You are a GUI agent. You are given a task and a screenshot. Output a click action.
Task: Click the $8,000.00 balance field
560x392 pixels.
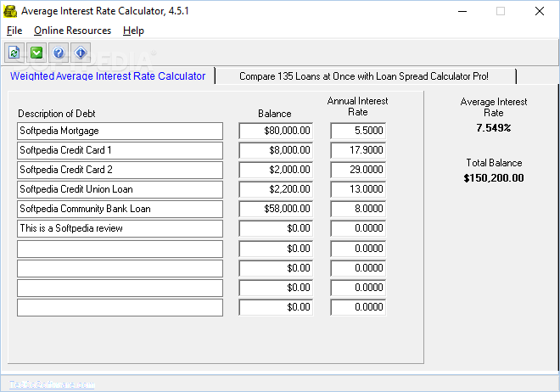276,150
